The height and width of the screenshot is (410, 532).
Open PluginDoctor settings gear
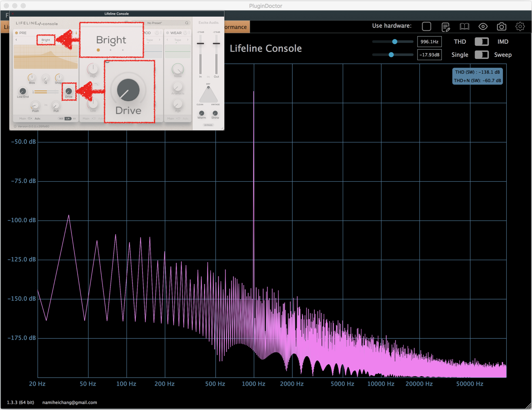520,27
